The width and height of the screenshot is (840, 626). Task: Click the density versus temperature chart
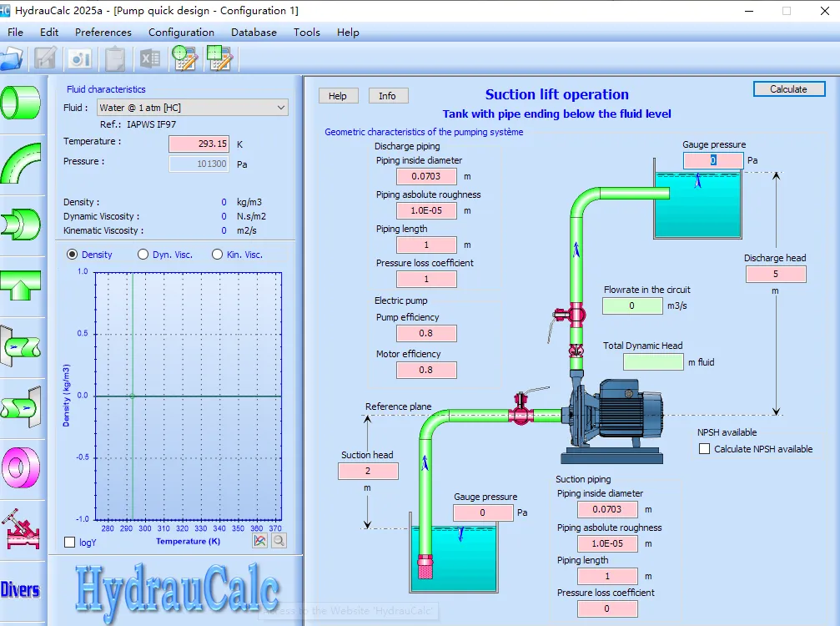click(x=188, y=396)
